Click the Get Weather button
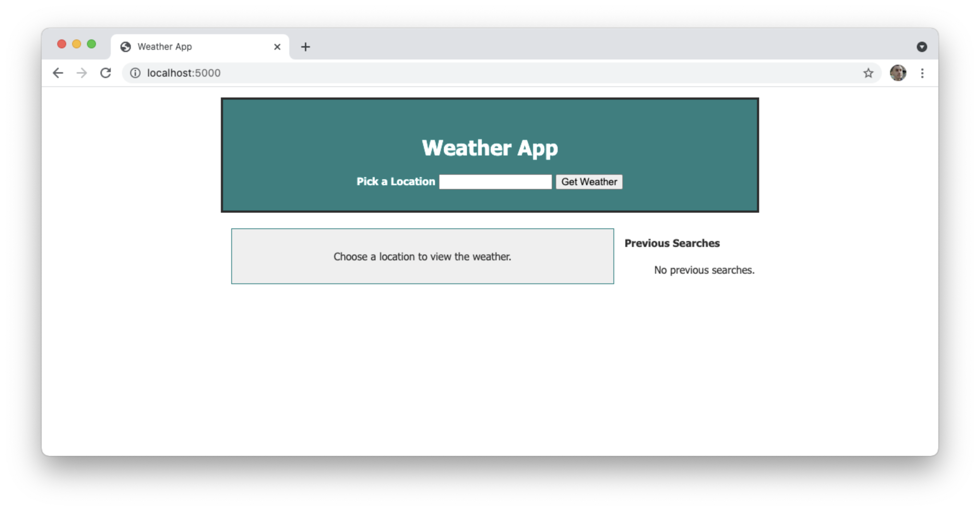This screenshot has width=980, height=511. click(x=589, y=181)
